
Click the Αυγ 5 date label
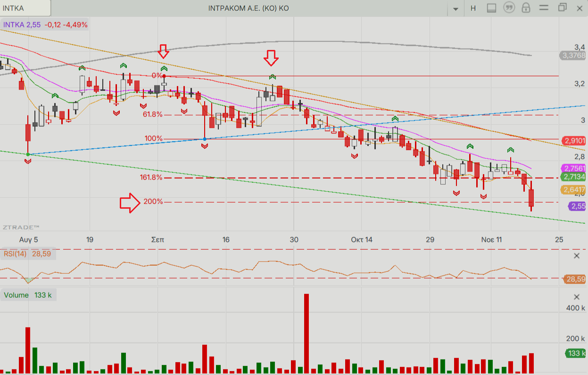click(29, 239)
